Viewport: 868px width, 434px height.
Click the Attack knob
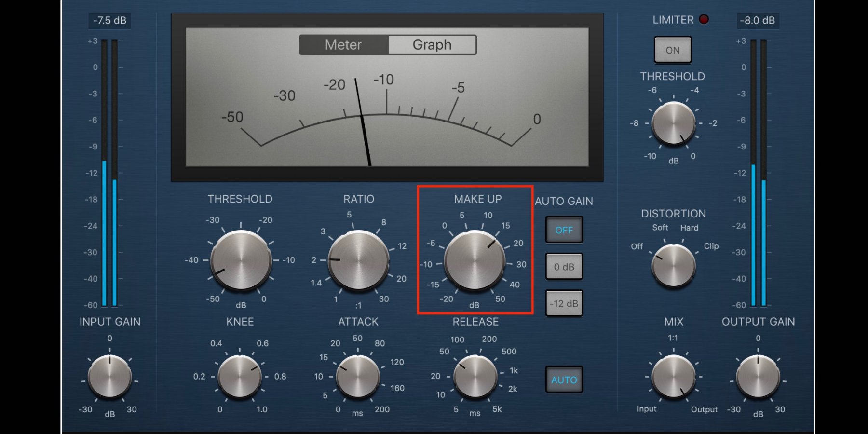(x=358, y=377)
